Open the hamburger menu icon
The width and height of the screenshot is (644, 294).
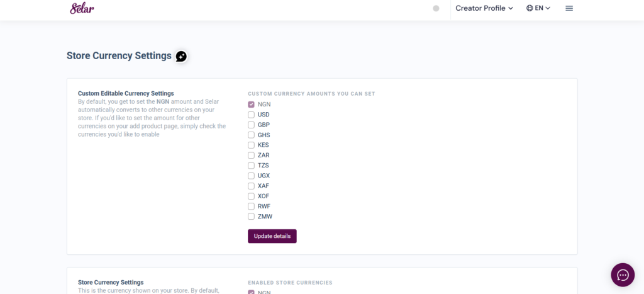coord(569,8)
